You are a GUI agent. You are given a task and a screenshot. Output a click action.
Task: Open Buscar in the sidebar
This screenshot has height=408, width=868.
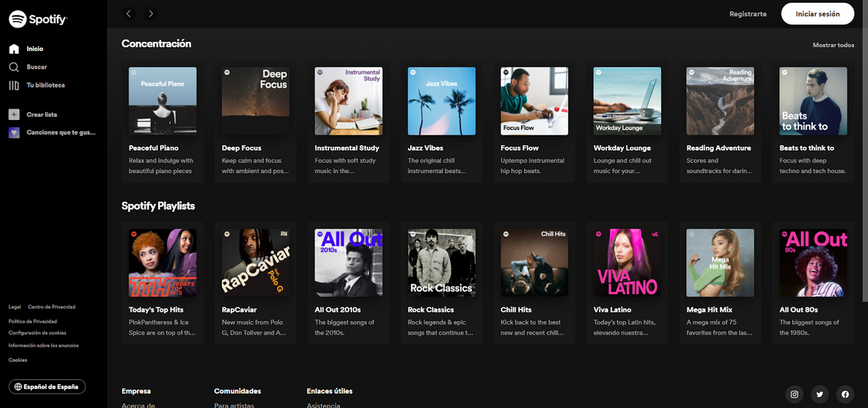click(37, 67)
